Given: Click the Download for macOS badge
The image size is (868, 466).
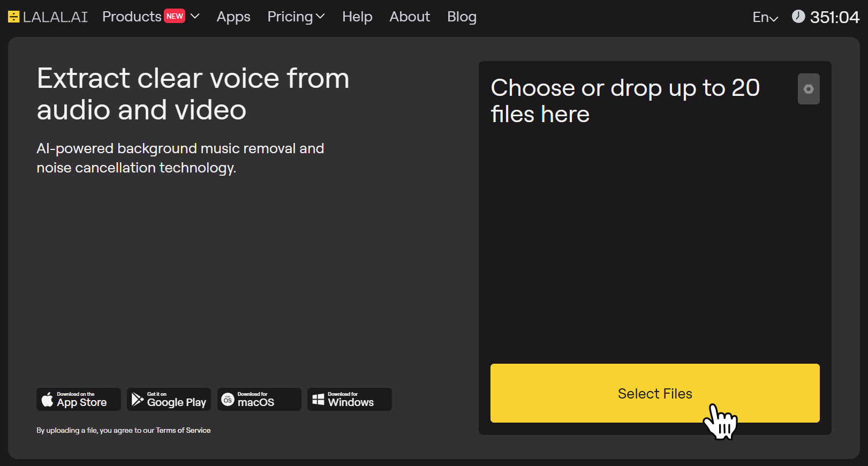Looking at the screenshot, I should tap(259, 400).
